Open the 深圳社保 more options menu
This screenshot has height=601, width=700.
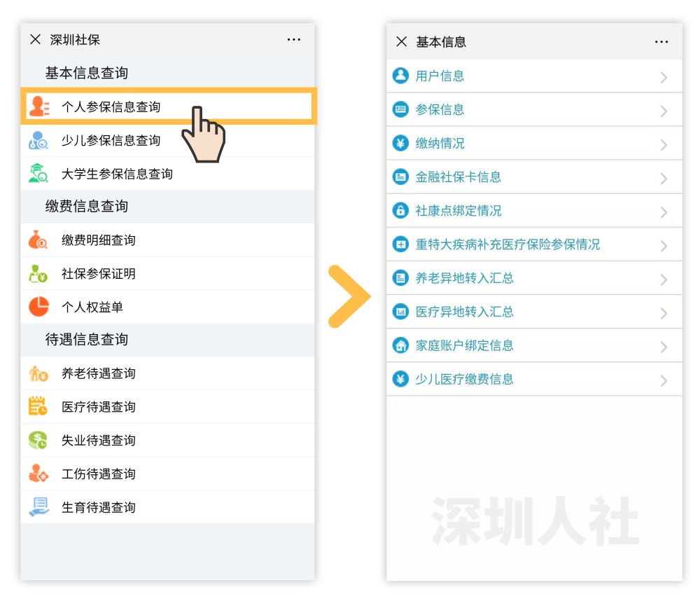[x=294, y=40]
